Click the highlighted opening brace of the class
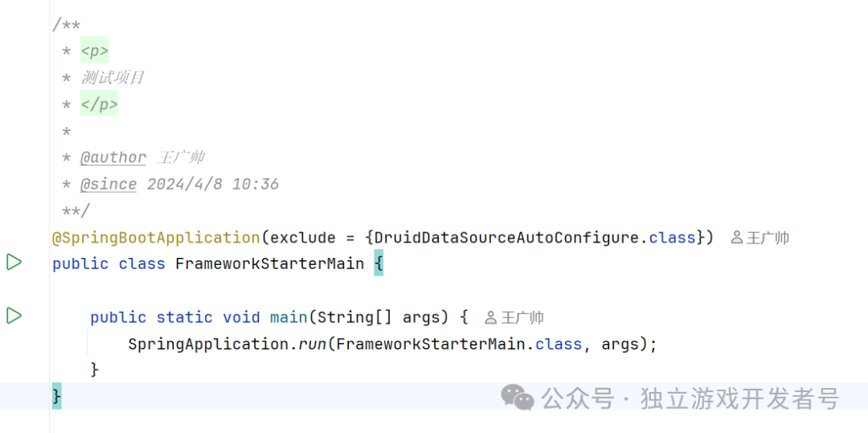 [x=379, y=264]
